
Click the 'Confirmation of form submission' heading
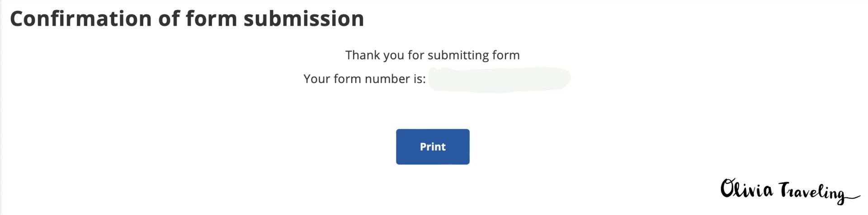[187, 19]
